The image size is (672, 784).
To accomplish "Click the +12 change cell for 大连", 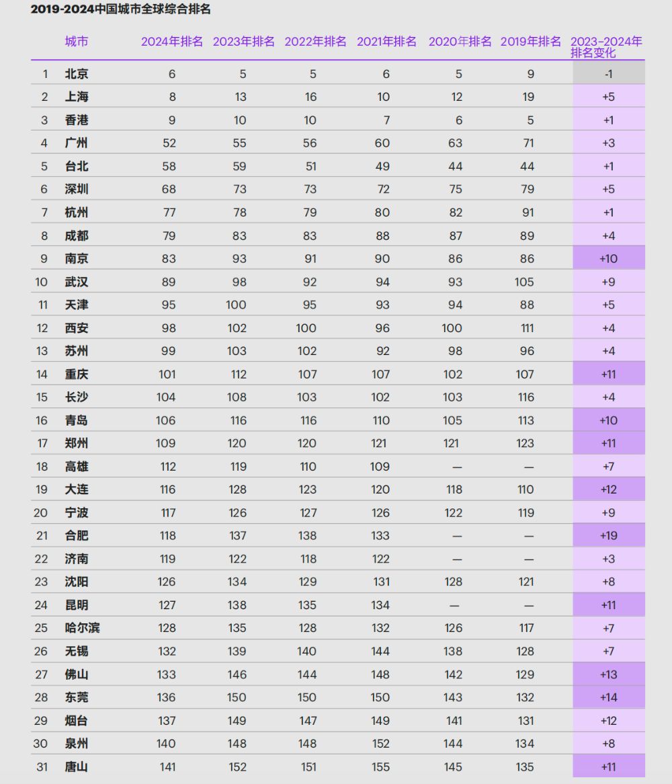I will coord(609,489).
